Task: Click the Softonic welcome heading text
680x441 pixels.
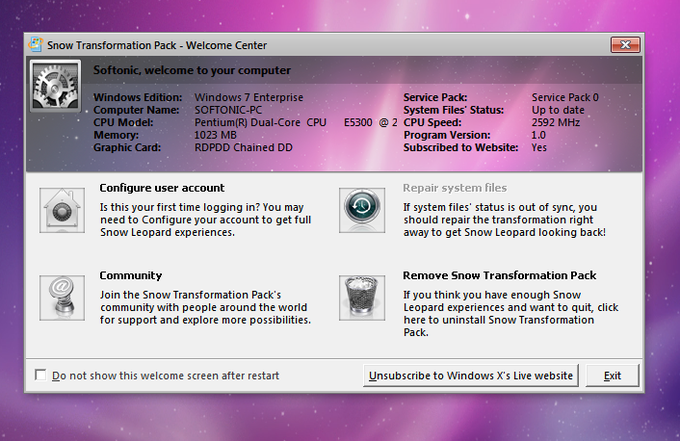Action: pyautogui.click(x=192, y=70)
